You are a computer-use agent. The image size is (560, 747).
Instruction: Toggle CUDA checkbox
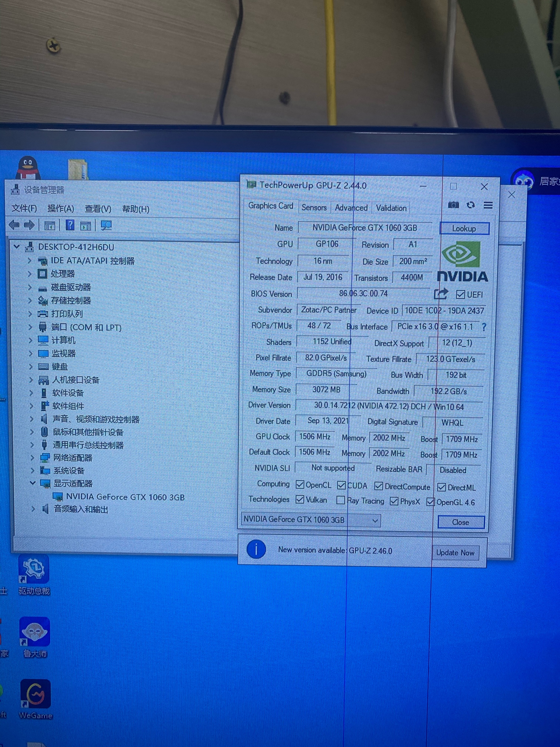click(341, 485)
